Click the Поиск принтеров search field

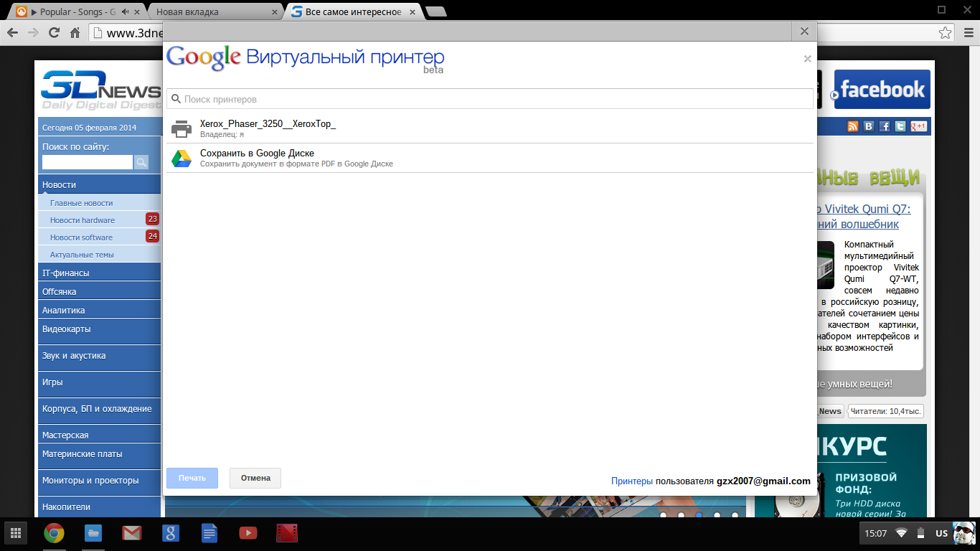[x=490, y=99]
